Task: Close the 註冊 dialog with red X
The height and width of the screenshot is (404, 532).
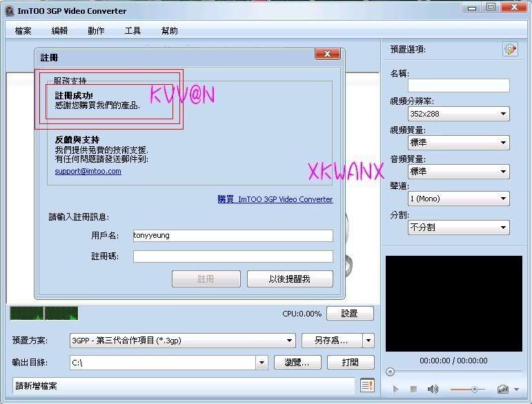Action: [x=327, y=54]
